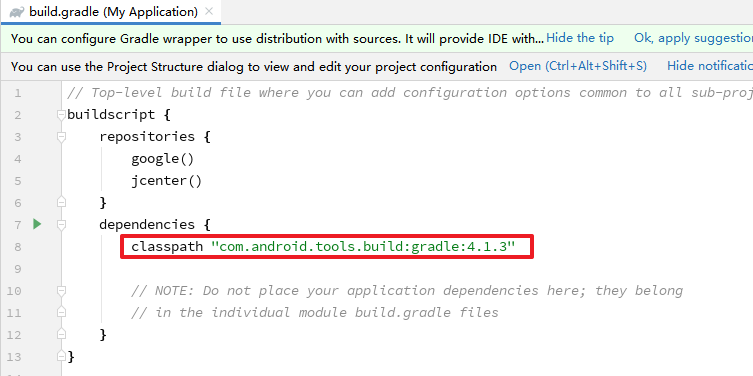Click 'Ok, apply suggestion' link
753x376 pixels.
point(693,38)
